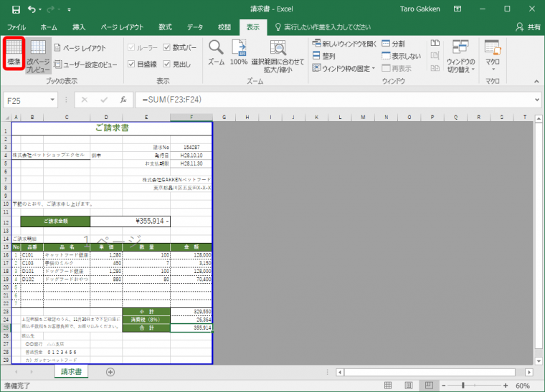Switch to 校閲 tab
The image size is (545, 392).
pos(224,27)
